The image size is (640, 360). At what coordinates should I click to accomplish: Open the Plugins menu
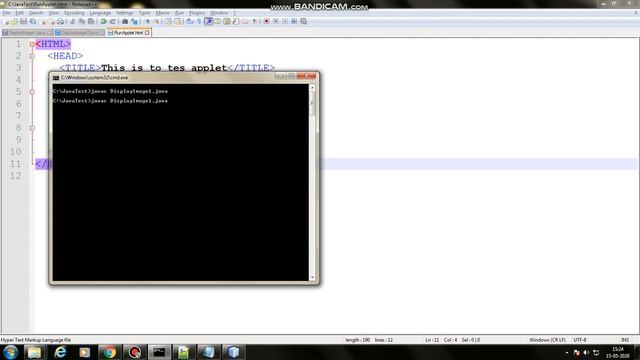pyautogui.click(x=197, y=13)
